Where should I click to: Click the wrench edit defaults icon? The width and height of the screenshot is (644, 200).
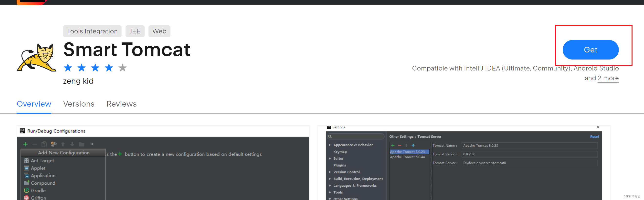coord(53,144)
